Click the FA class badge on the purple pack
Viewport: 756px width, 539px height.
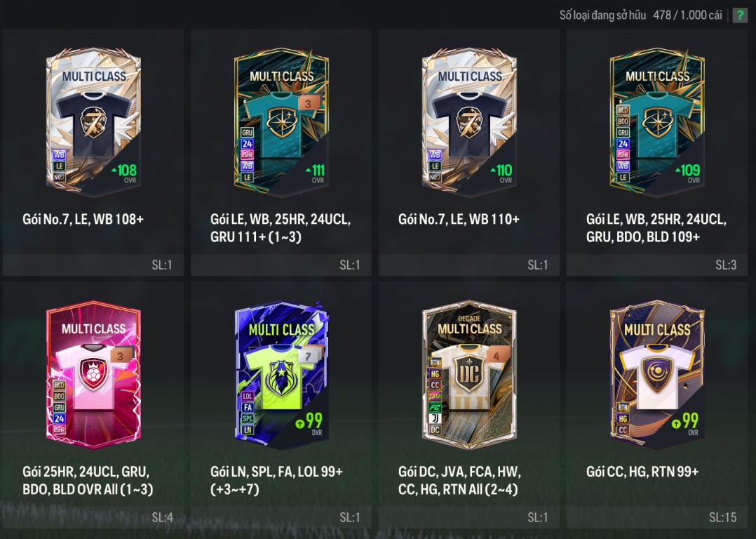click(248, 407)
